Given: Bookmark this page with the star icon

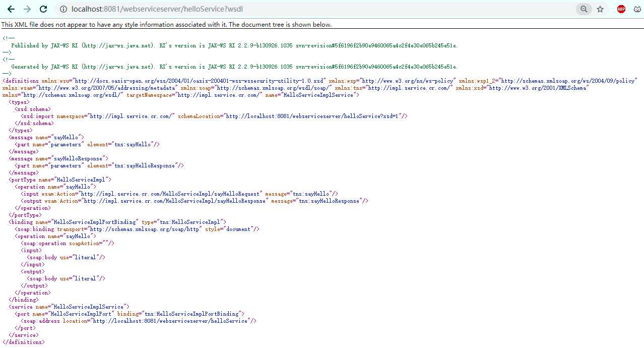Looking at the screenshot, I should point(600,9).
